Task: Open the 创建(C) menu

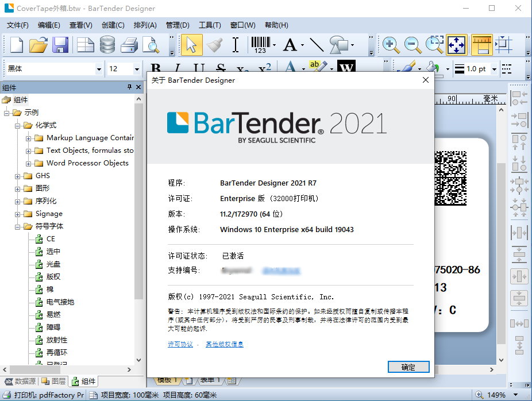Action: pos(113,25)
